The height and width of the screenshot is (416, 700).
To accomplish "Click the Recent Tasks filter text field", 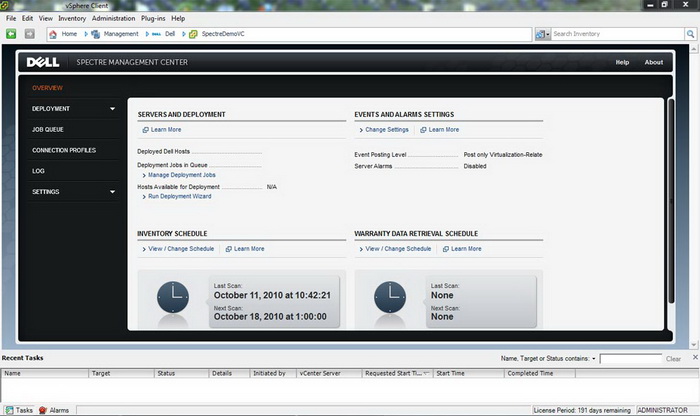I will pyautogui.click(x=630, y=358).
